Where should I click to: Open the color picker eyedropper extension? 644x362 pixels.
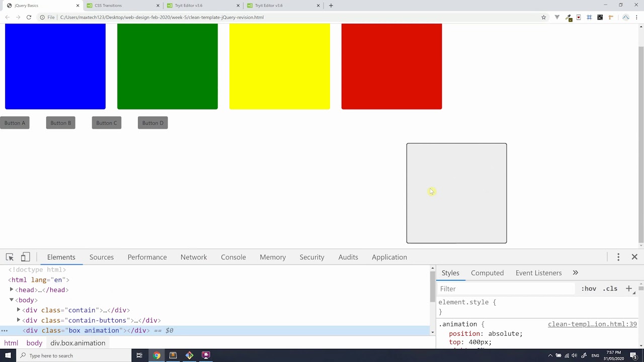[568, 17]
